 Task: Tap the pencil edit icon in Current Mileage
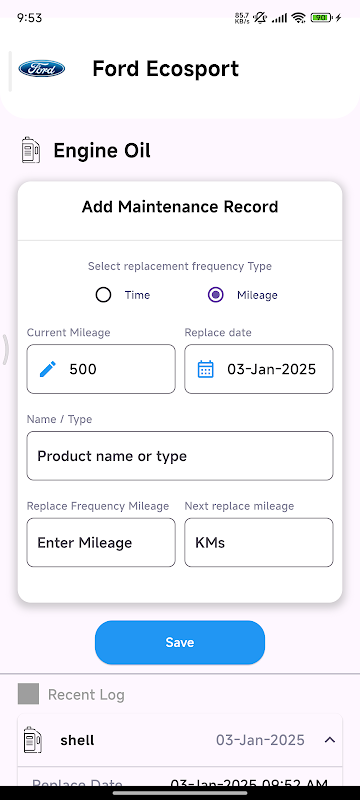(48, 369)
